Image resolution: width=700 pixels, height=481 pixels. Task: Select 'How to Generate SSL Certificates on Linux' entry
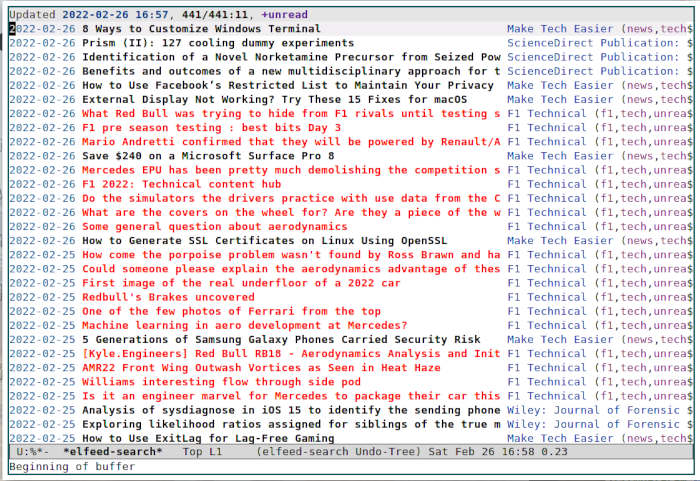click(264, 241)
